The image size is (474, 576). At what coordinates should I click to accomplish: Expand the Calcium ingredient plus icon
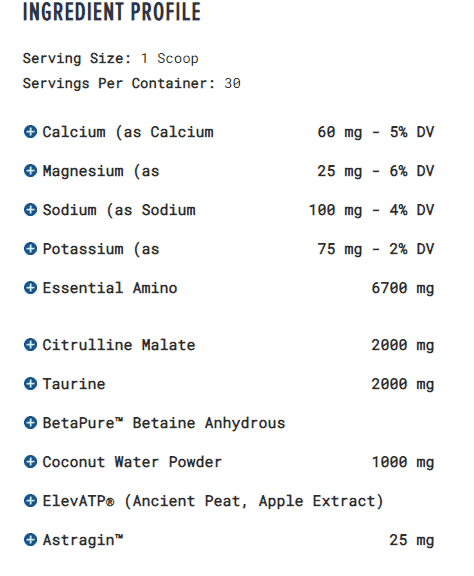pos(30,132)
